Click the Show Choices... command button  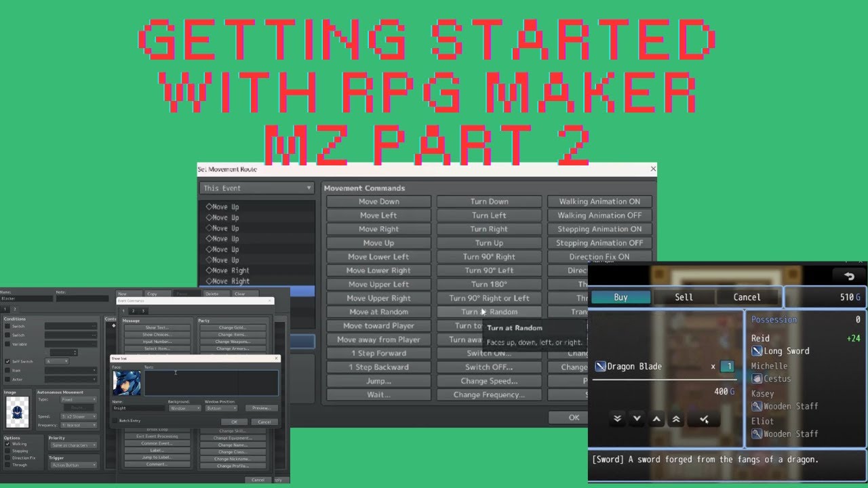coord(157,335)
